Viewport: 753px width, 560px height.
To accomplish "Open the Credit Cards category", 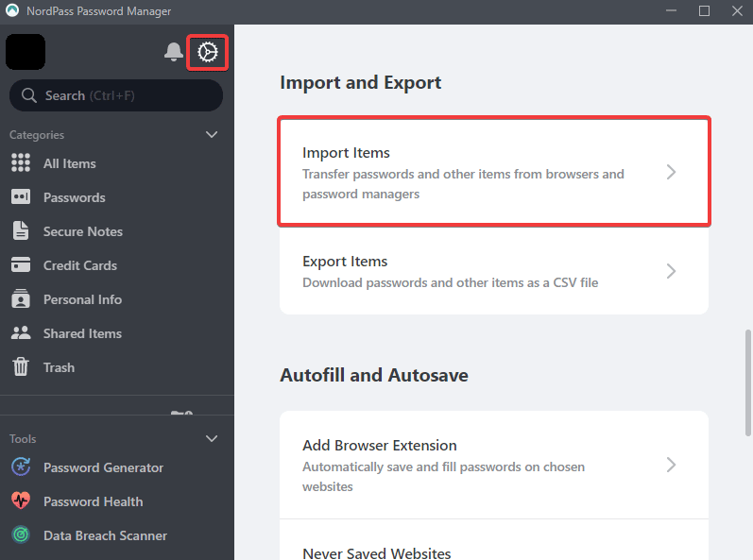I will (117, 266).
